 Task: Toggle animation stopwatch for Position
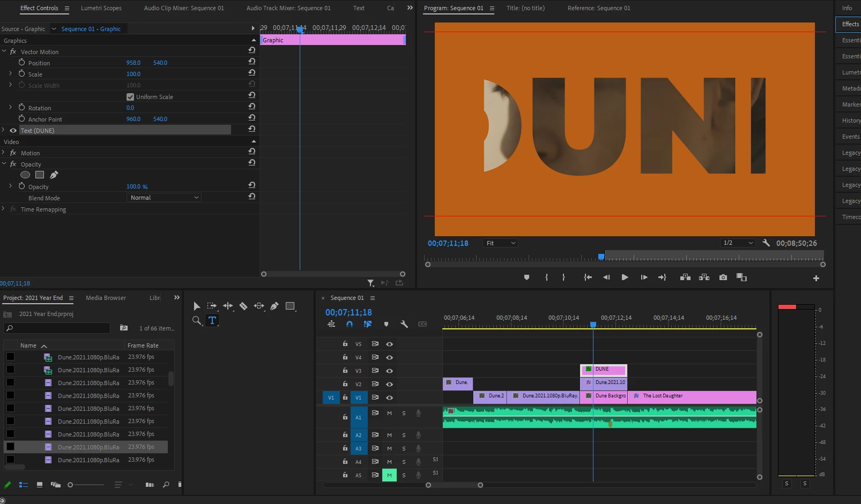[21, 62]
